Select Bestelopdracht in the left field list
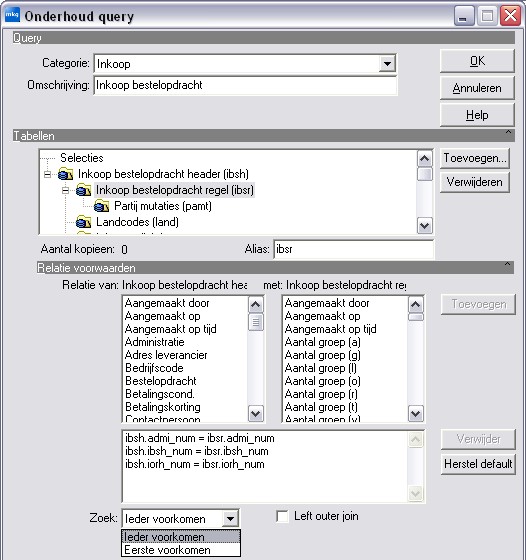The height and width of the screenshot is (560, 526). click(161, 381)
